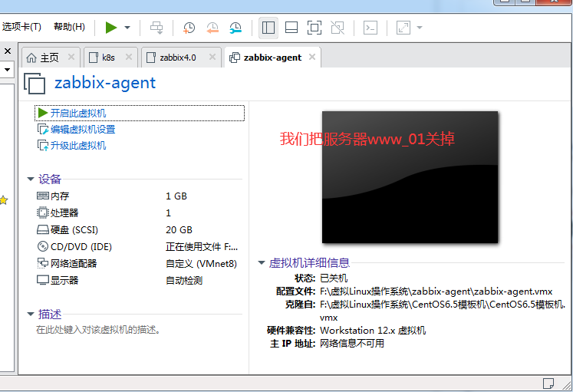Close the zabbix4.0 tab
The height and width of the screenshot is (392, 573).
[x=212, y=57]
